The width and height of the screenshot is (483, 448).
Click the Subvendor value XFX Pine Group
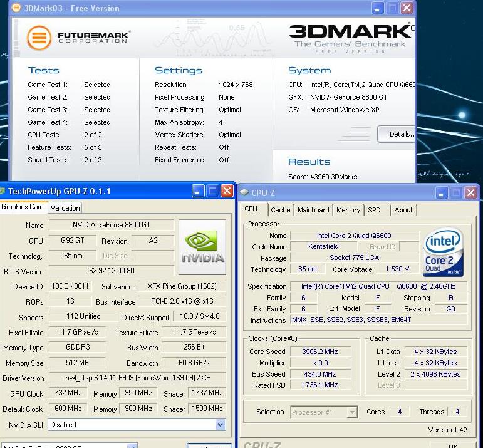click(x=182, y=286)
